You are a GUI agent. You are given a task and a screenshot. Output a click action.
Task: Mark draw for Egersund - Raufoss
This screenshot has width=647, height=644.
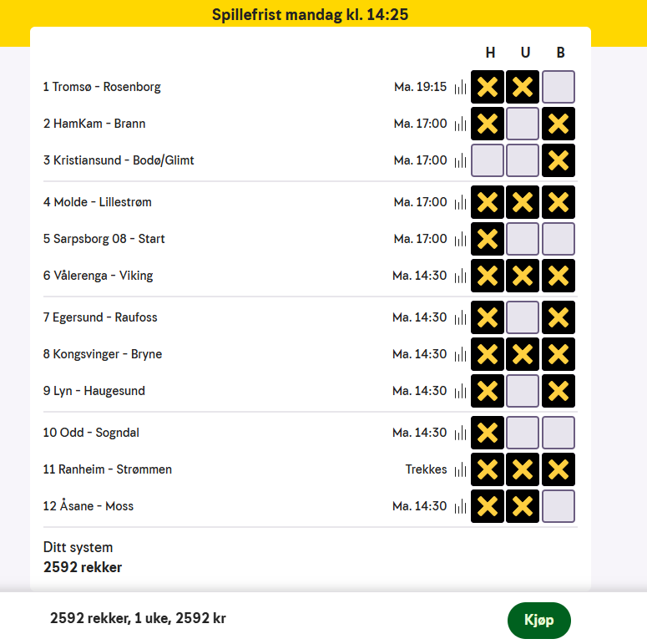[x=523, y=317]
